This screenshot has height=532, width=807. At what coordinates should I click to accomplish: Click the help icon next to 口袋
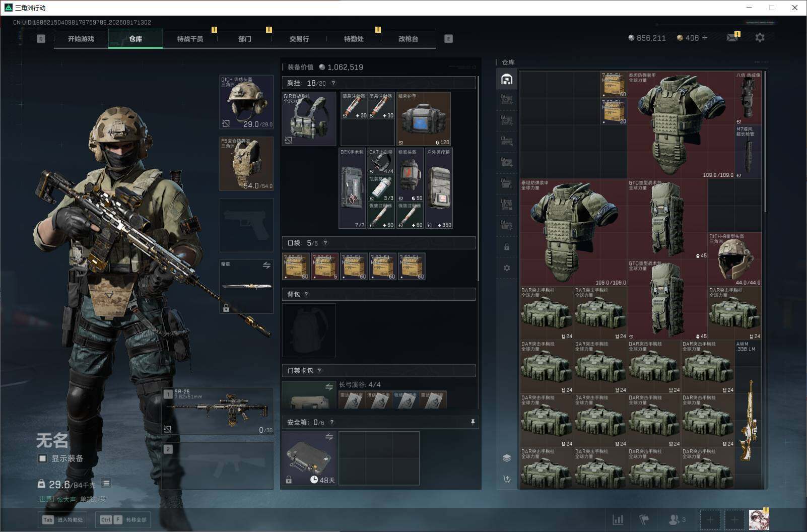(x=325, y=243)
